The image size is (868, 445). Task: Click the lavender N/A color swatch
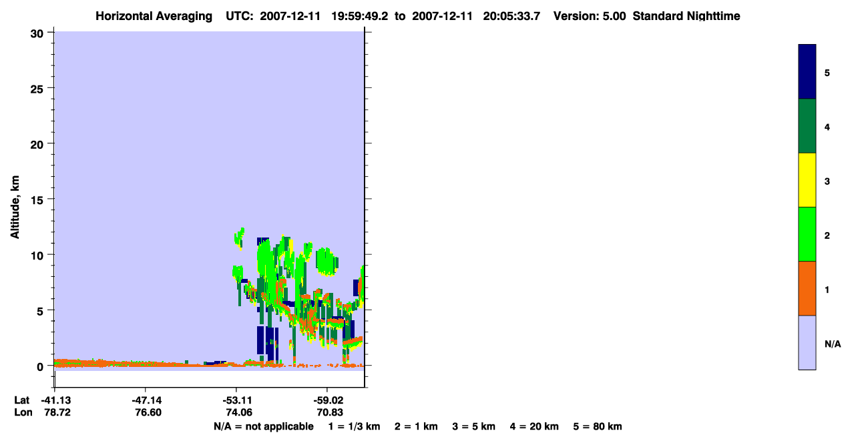[807, 342]
